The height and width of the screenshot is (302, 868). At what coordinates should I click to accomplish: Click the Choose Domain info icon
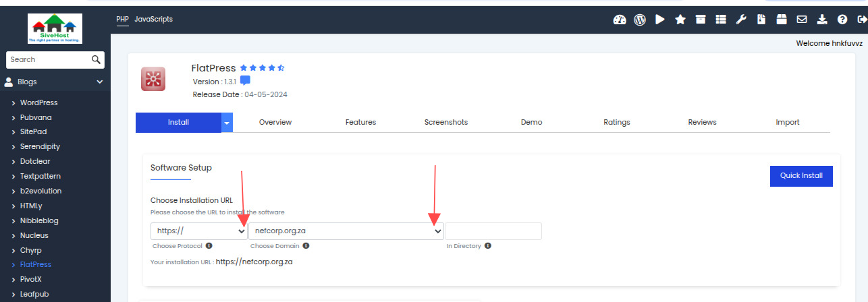pos(306,246)
